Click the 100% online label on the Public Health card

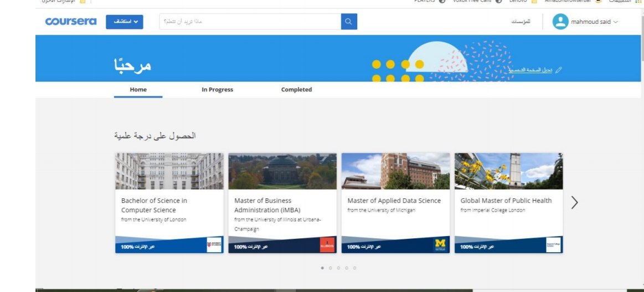pos(477,247)
